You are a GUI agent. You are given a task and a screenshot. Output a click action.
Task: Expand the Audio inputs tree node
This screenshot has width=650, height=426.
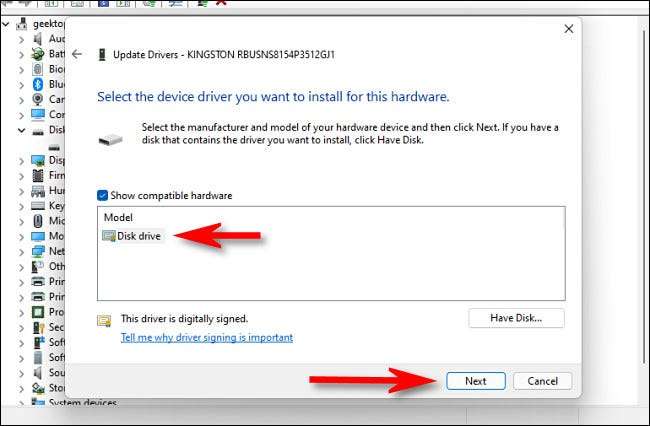click(x=22, y=38)
